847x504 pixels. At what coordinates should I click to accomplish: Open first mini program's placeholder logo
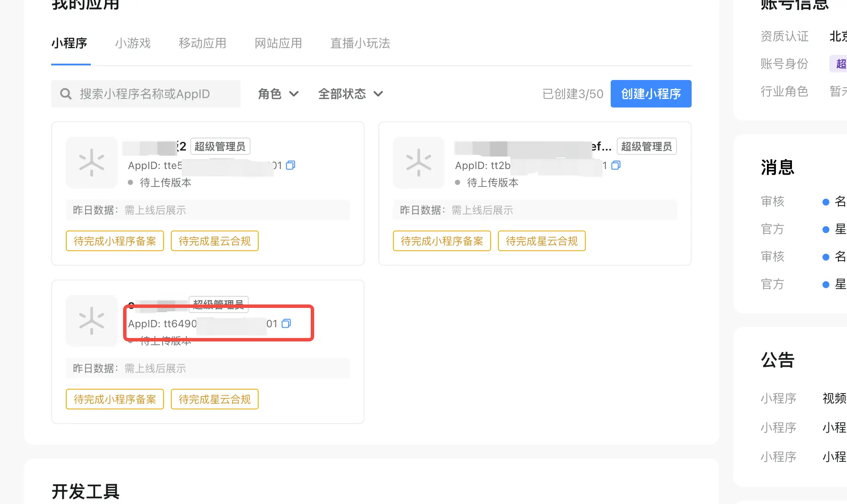[x=92, y=163]
